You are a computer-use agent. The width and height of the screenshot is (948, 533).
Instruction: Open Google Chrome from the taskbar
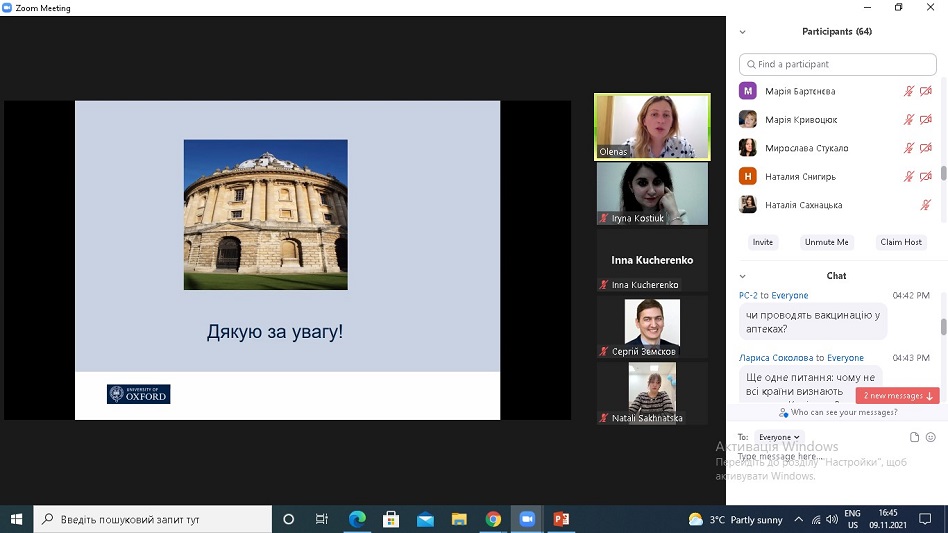point(493,519)
